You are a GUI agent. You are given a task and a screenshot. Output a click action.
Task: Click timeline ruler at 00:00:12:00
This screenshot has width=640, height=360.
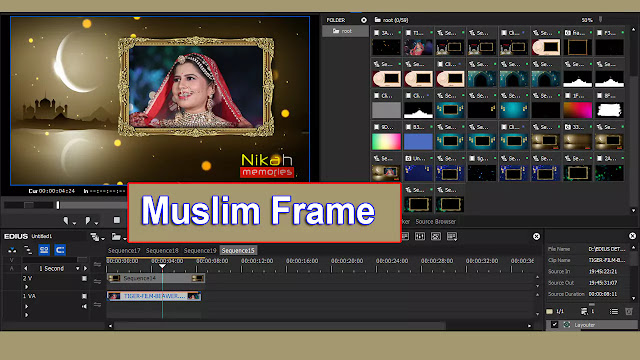point(257,261)
